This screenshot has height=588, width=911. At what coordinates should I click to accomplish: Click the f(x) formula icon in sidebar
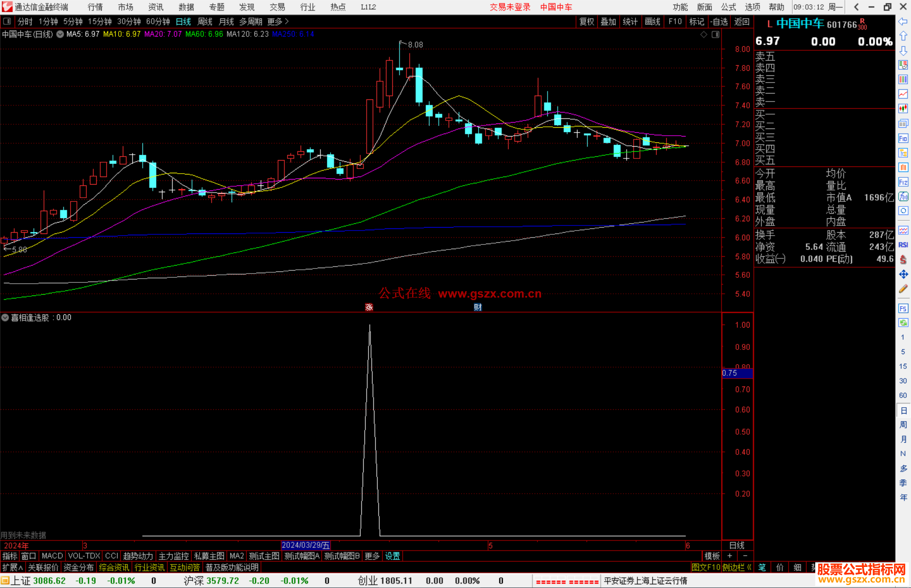[903, 196]
